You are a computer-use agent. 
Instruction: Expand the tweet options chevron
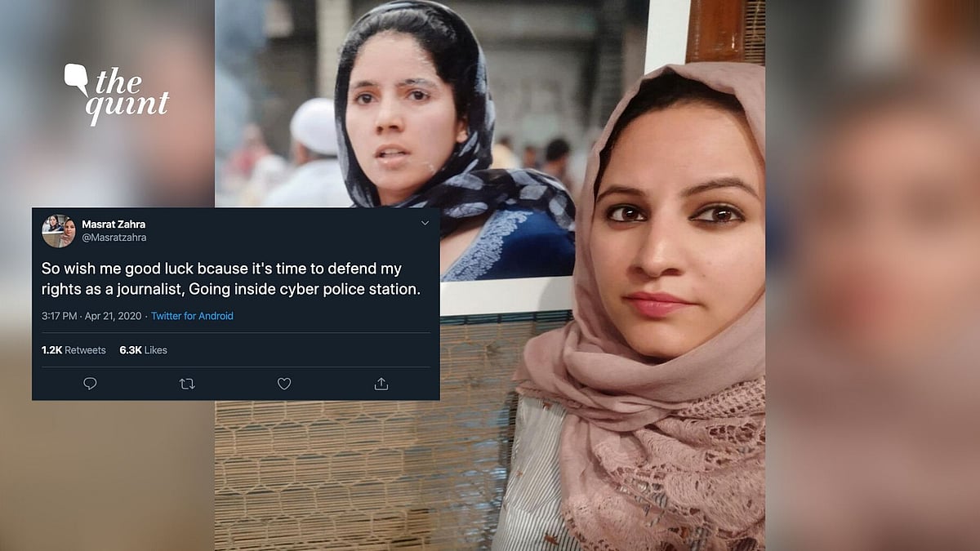coord(425,223)
